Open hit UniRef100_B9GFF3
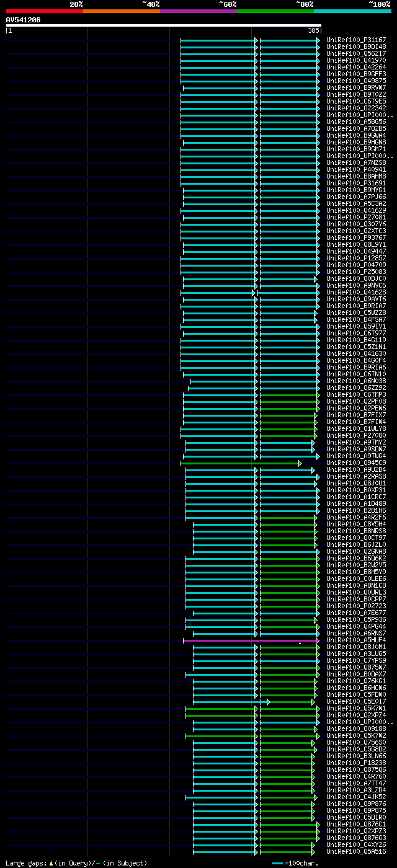This screenshot has width=397, height=868. (356, 74)
